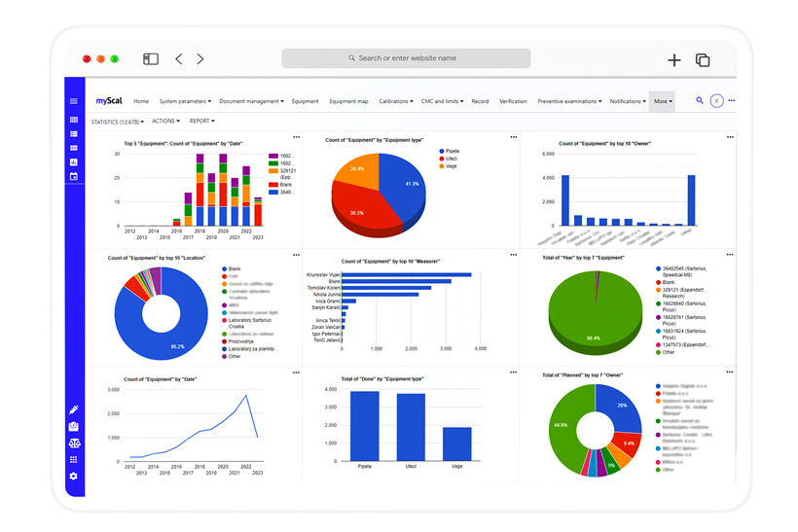Open the ACTIONS dropdown

[x=165, y=122]
